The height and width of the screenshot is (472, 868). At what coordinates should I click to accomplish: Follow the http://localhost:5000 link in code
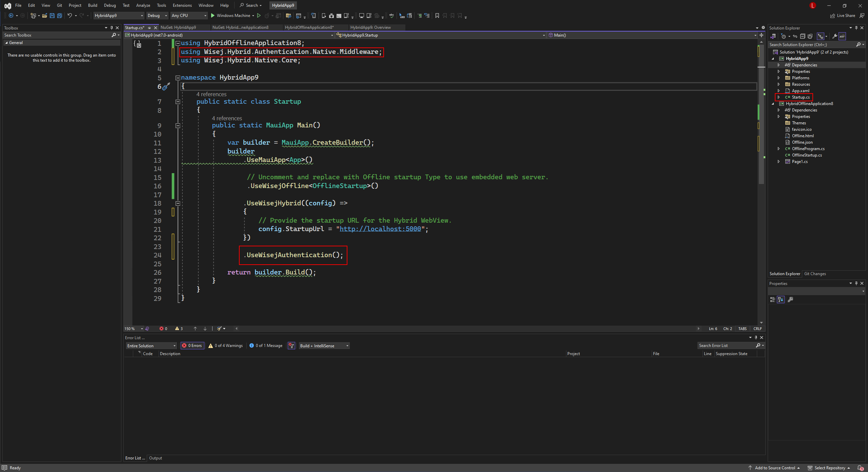pos(380,229)
